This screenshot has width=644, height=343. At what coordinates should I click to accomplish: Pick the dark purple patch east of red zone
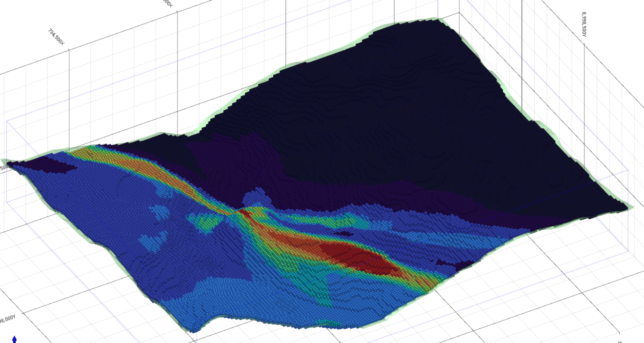[456, 264]
